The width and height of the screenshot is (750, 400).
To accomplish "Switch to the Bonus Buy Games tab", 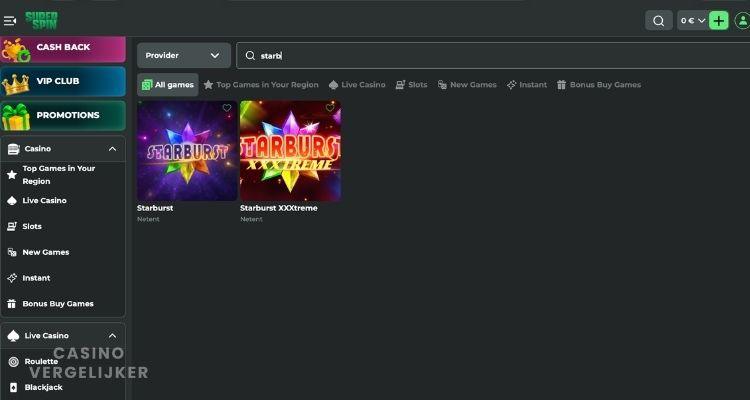I will pyautogui.click(x=599, y=85).
